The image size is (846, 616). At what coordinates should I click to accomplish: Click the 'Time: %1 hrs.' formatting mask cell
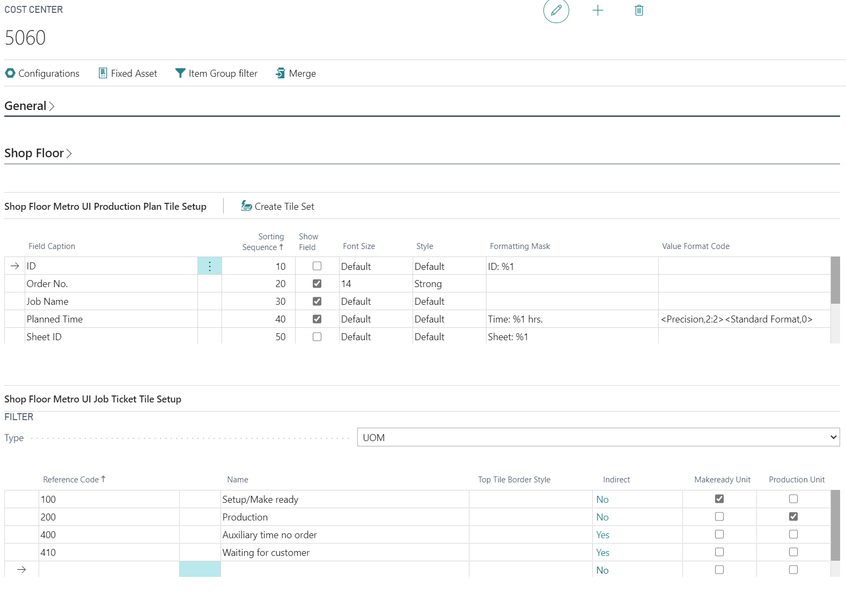point(572,319)
